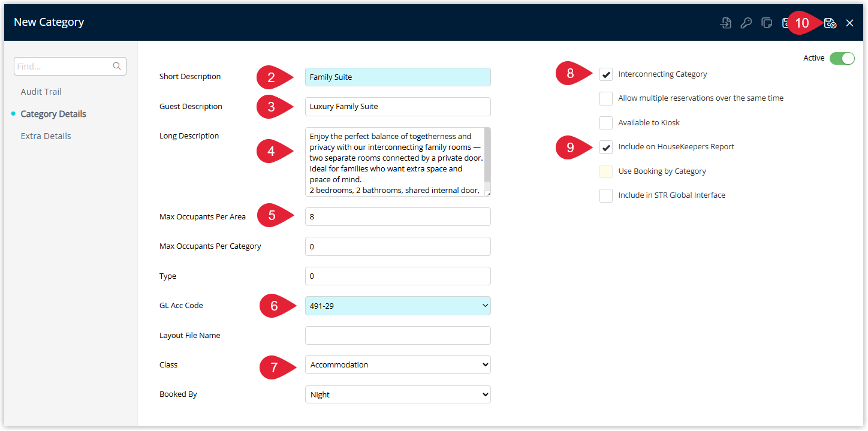This screenshot has height=431, width=868.
Task: Check Allow multiple reservations over same time
Action: point(606,98)
